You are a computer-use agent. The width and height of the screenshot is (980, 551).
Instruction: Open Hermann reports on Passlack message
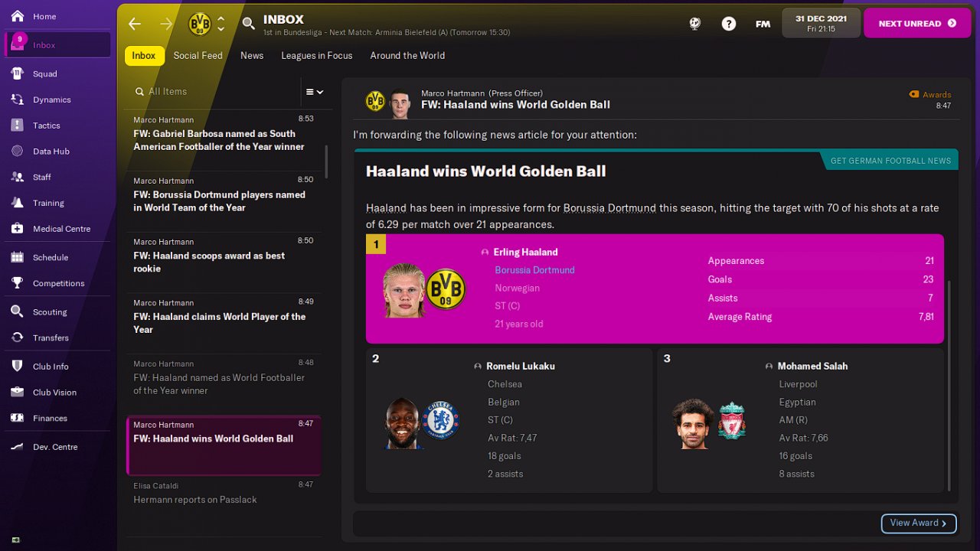click(224, 506)
